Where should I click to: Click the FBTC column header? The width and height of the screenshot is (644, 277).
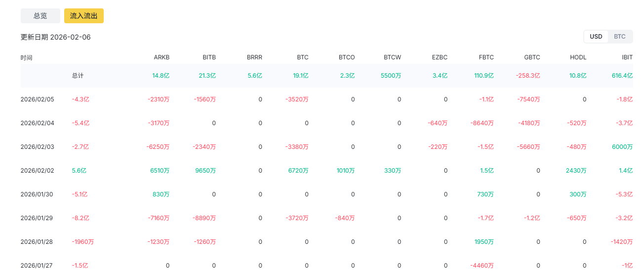(486, 57)
